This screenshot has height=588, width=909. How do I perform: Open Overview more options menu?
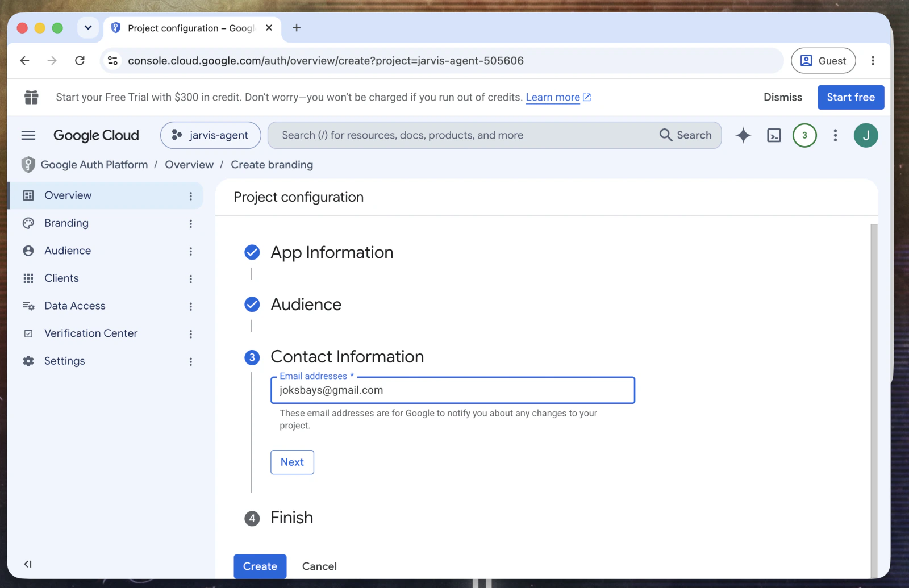click(x=191, y=196)
